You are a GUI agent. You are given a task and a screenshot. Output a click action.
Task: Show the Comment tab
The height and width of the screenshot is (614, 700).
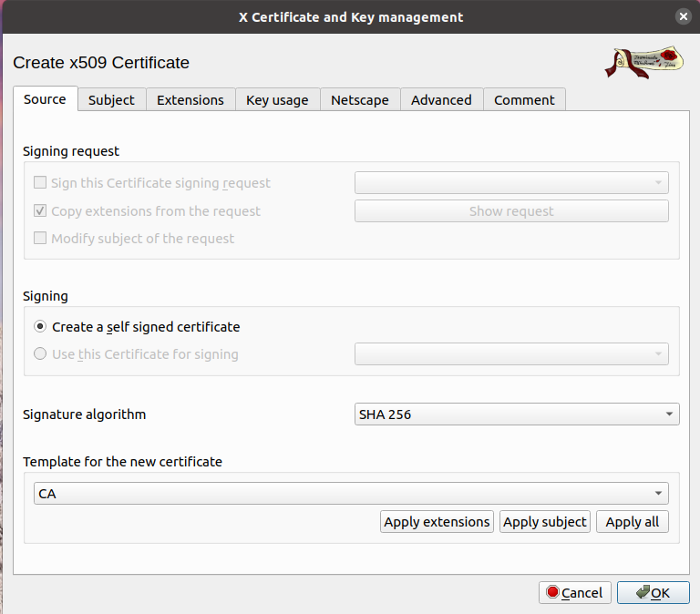click(x=524, y=100)
